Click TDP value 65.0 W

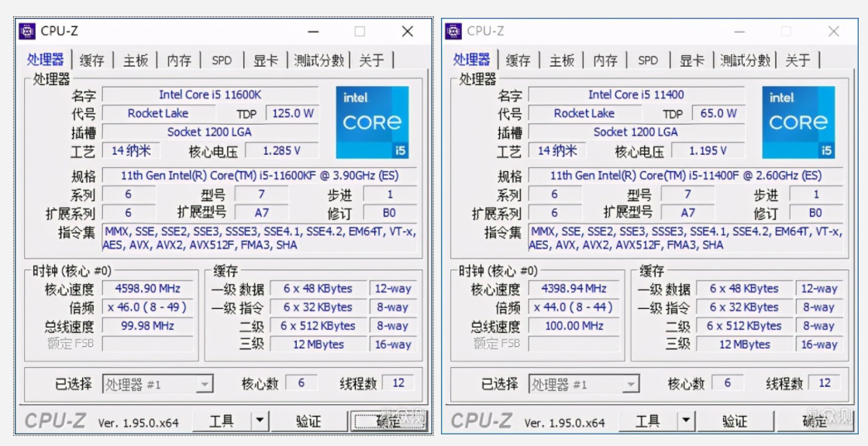(x=718, y=114)
